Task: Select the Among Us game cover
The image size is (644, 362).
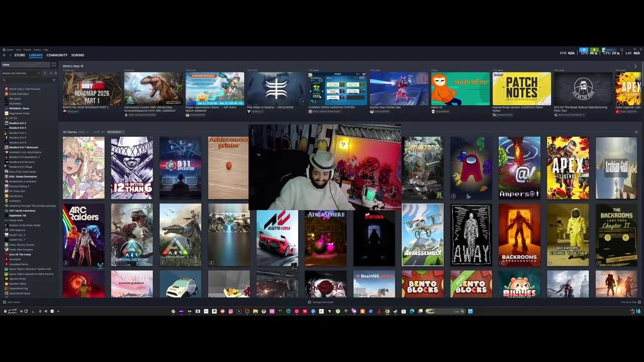Action: pyautogui.click(x=471, y=168)
